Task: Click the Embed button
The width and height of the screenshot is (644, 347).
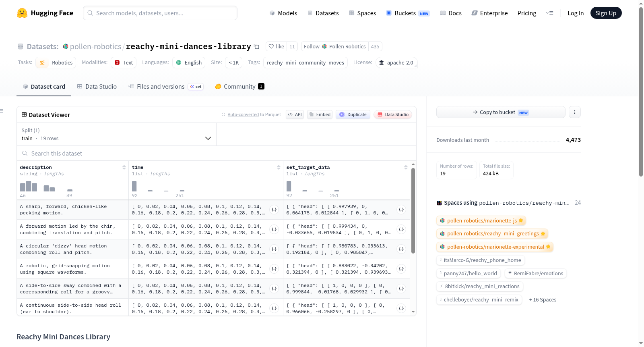Action: [x=320, y=114]
